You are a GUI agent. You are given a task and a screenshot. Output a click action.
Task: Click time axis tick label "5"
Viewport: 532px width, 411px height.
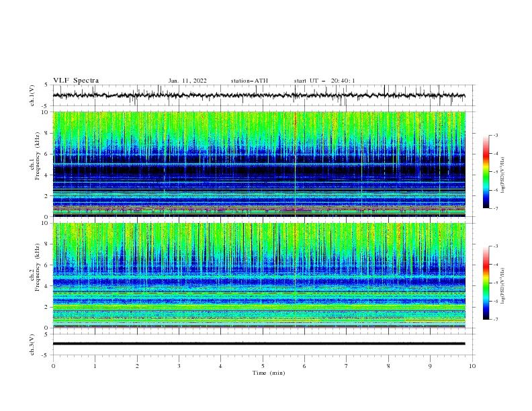pyautogui.click(x=263, y=366)
